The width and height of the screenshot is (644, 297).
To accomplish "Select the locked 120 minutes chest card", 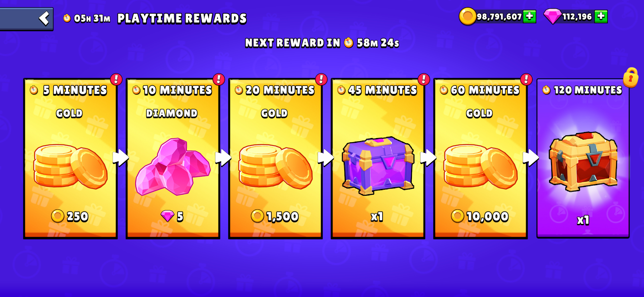I will pos(583,158).
